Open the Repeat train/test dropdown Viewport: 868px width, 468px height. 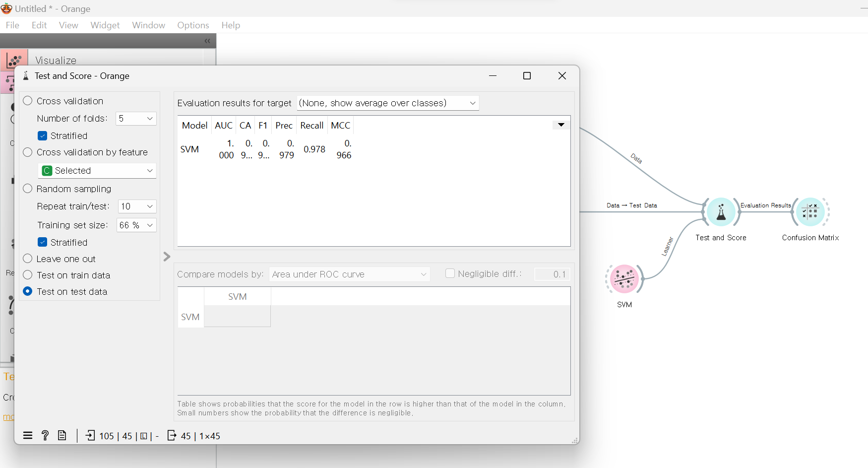(137, 206)
